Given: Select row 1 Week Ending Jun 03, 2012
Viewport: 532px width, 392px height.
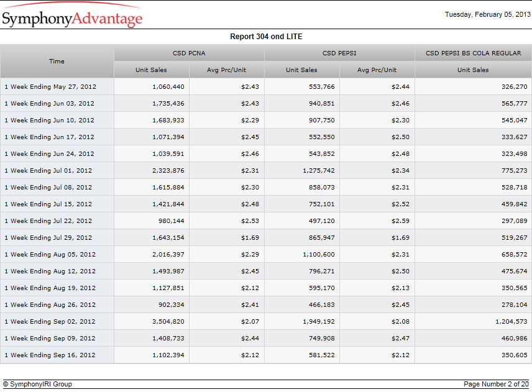Looking at the screenshot, I should 266,103.
